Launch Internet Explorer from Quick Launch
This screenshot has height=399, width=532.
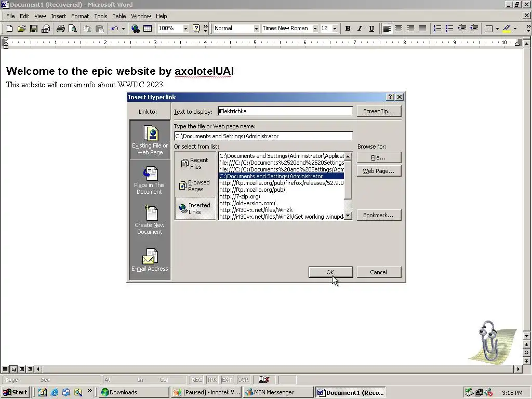[54, 392]
